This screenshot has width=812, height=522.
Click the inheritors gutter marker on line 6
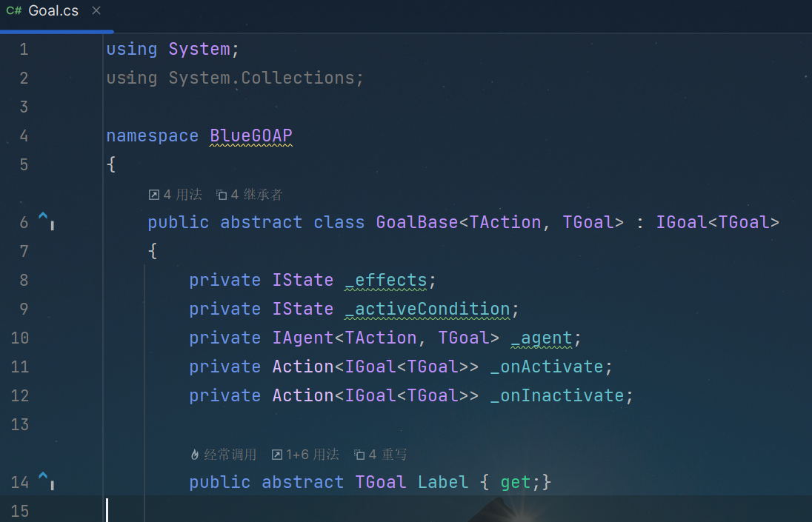point(45,221)
